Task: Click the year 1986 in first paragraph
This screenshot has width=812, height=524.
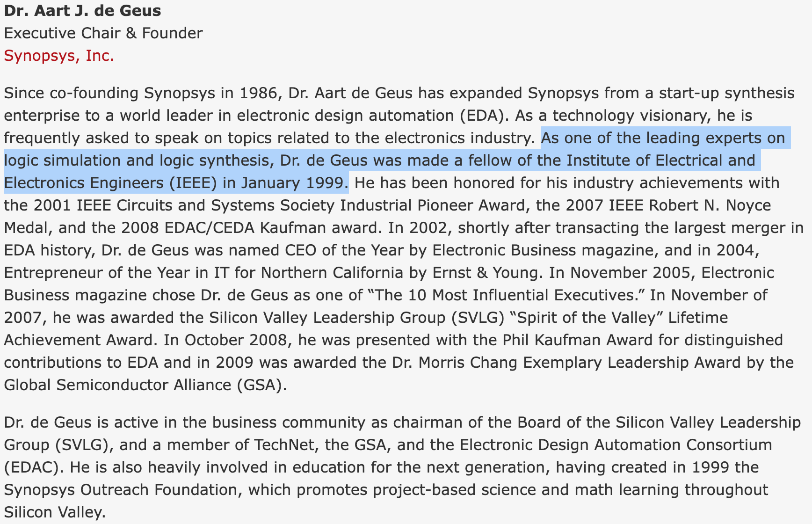Action: [258, 93]
